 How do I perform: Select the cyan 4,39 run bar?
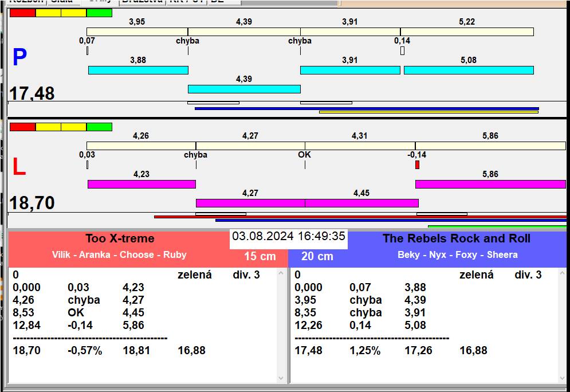coord(244,89)
